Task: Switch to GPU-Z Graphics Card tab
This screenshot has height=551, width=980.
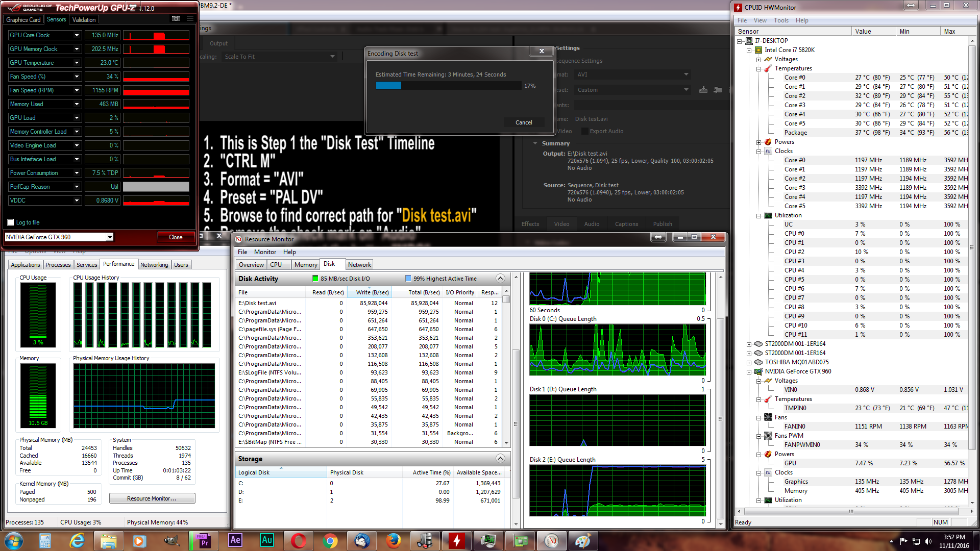Action: [23, 20]
